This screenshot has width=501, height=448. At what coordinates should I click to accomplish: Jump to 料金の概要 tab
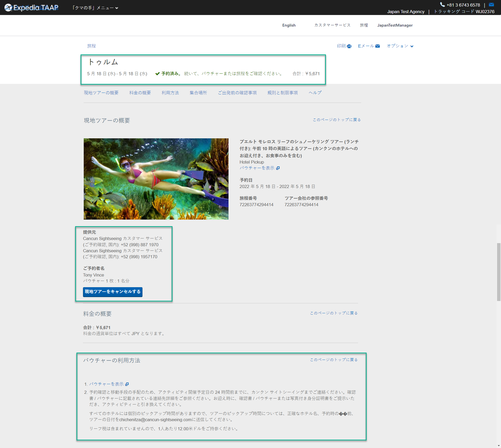click(x=140, y=93)
